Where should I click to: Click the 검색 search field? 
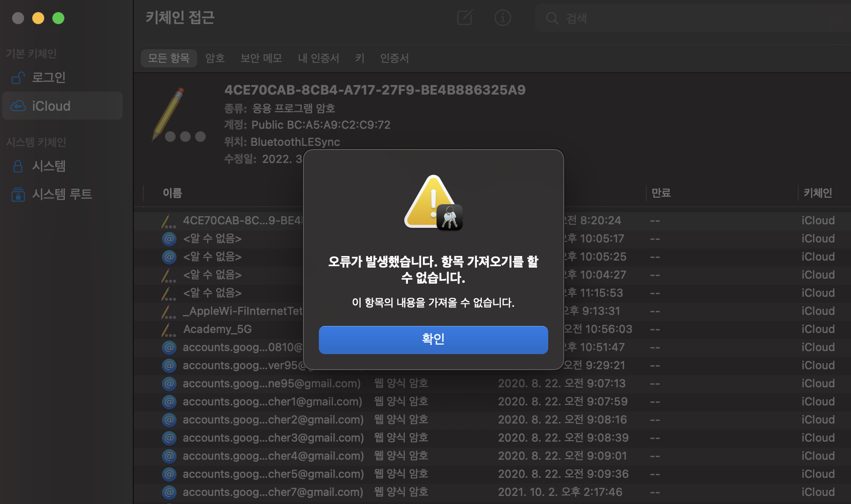[x=693, y=19]
